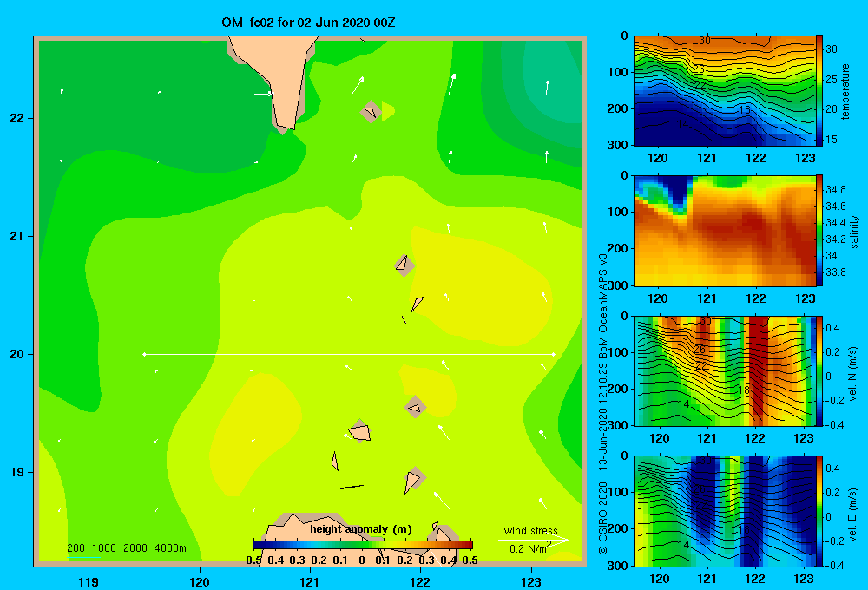This screenshot has height=590, width=868.
Task: Click the 'vel. E (m/s)' label
Action: tap(853, 514)
